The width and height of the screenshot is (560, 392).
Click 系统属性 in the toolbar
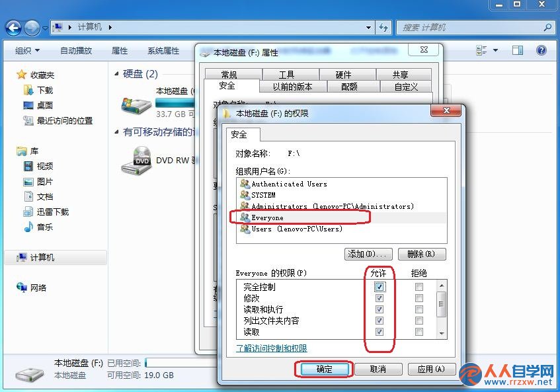(x=163, y=51)
